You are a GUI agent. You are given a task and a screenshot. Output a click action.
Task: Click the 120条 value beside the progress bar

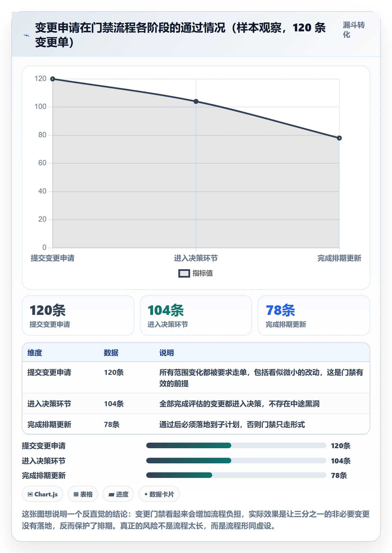tap(341, 446)
